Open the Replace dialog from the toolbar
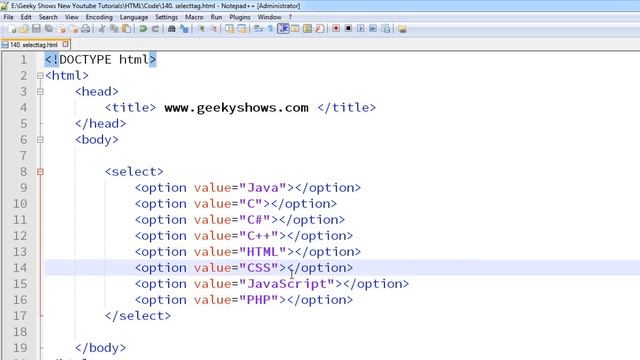This screenshot has width=640, height=360. 184,29
